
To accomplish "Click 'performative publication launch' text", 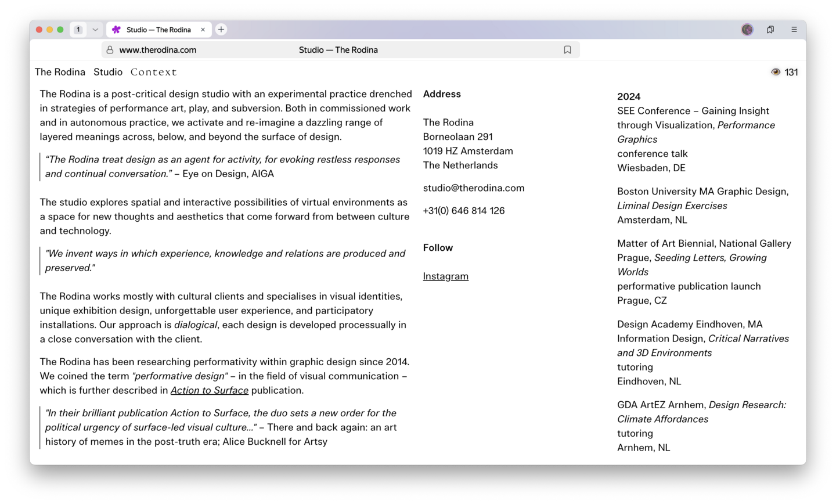I will point(689,286).
